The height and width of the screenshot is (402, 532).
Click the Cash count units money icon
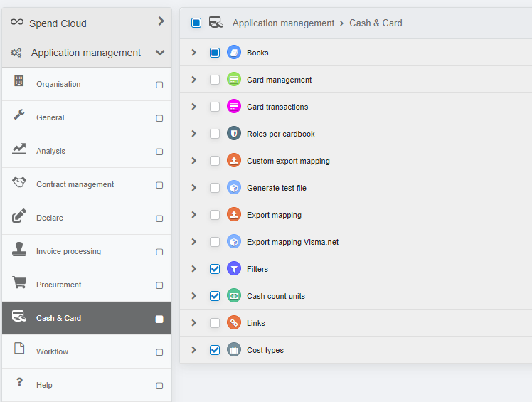pos(234,296)
